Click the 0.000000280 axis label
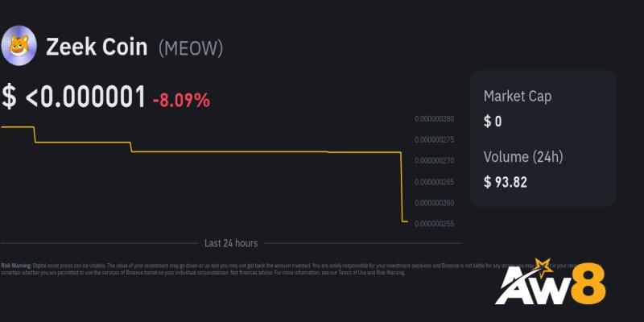 [x=434, y=119]
